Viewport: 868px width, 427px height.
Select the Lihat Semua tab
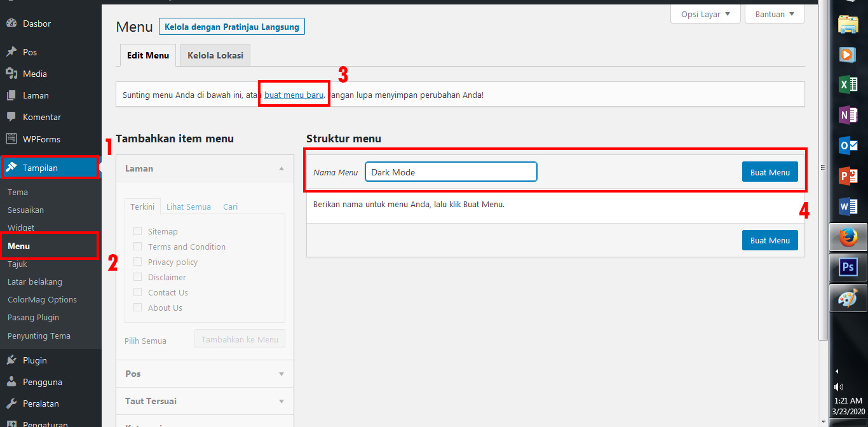[x=189, y=207]
